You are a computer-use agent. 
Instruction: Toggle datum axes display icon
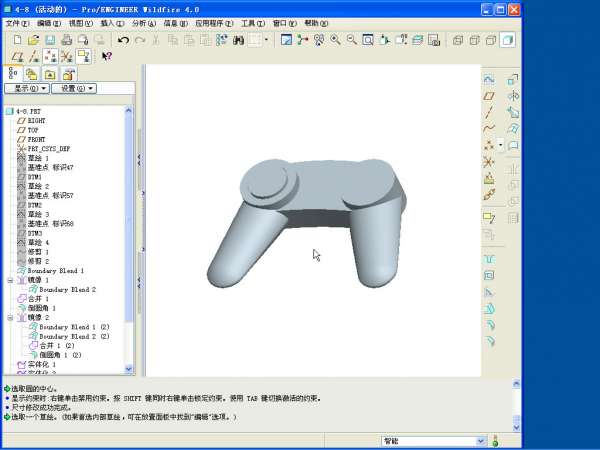(33, 57)
